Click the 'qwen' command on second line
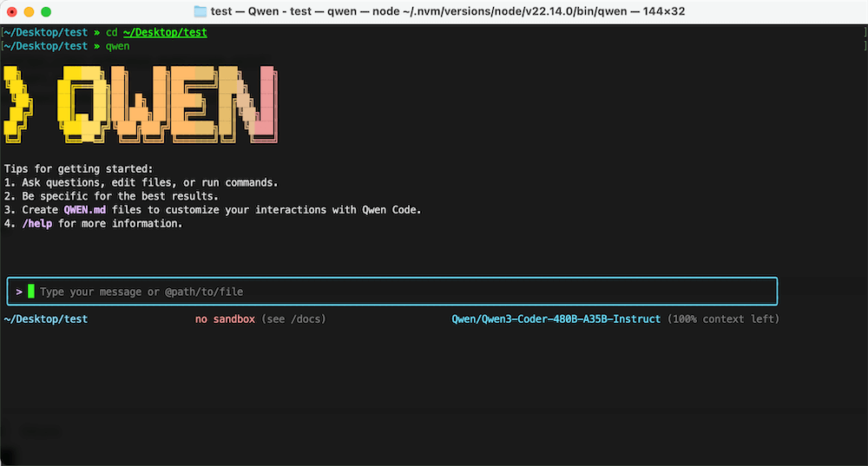 pos(117,46)
